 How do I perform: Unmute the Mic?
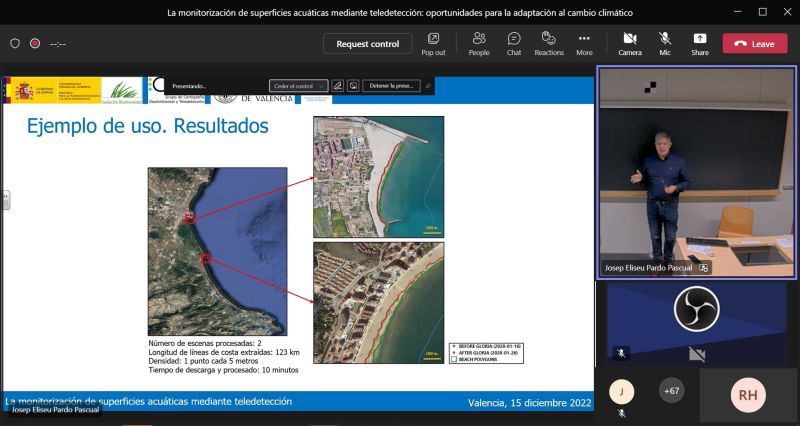[664, 44]
